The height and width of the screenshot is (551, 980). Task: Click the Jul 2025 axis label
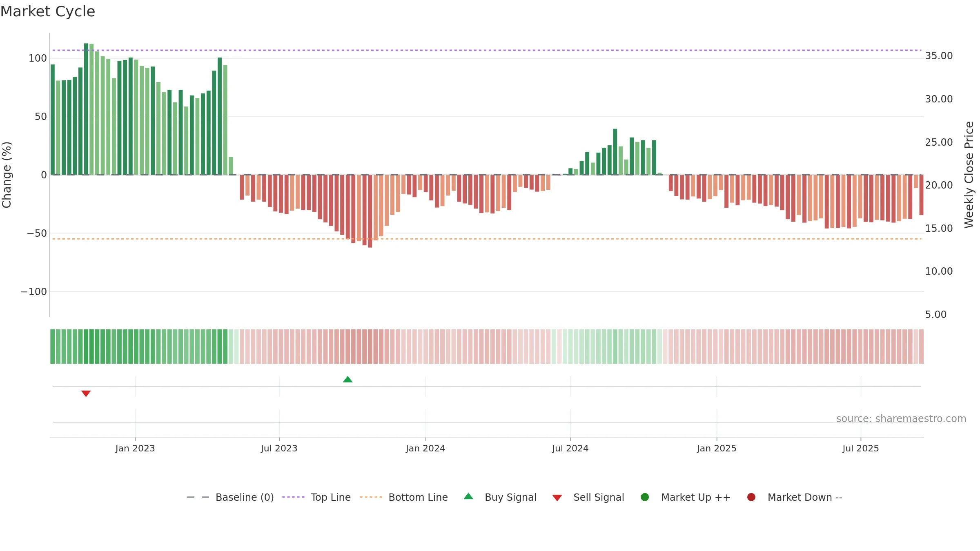click(x=861, y=448)
